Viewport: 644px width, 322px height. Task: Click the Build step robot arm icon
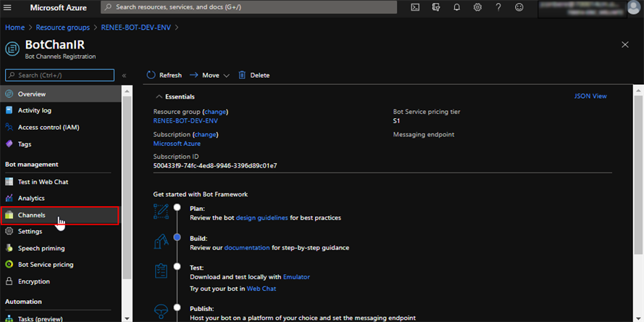point(161,241)
